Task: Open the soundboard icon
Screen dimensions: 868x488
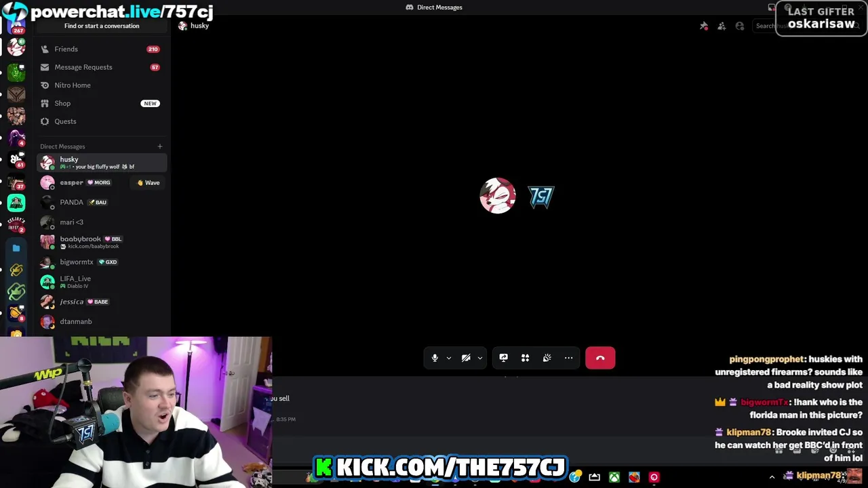Action: coord(547,358)
